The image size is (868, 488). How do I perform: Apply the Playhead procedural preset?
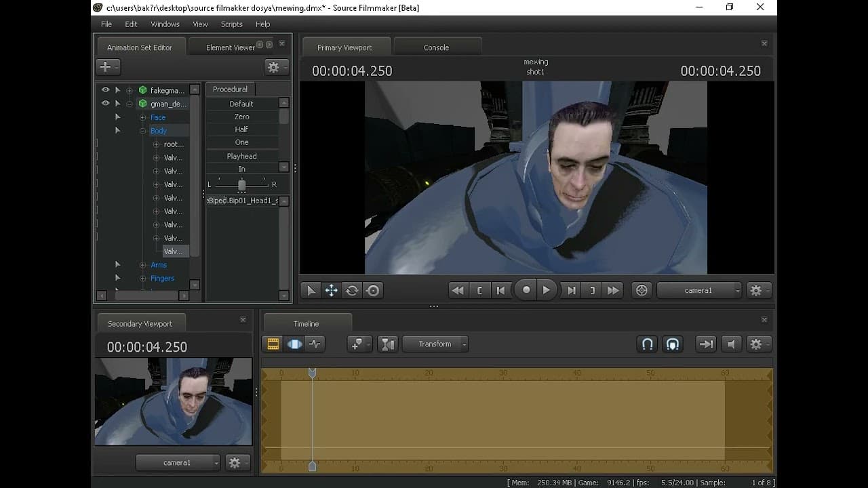tap(242, 156)
